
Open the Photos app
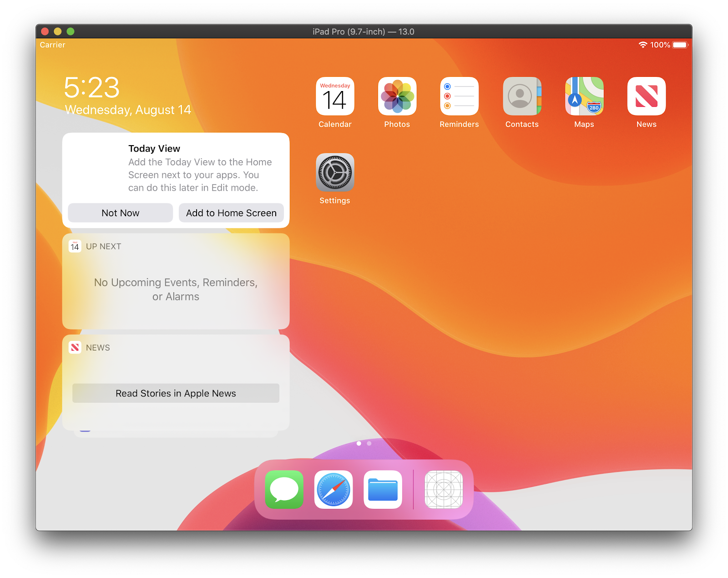(x=397, y=96)
